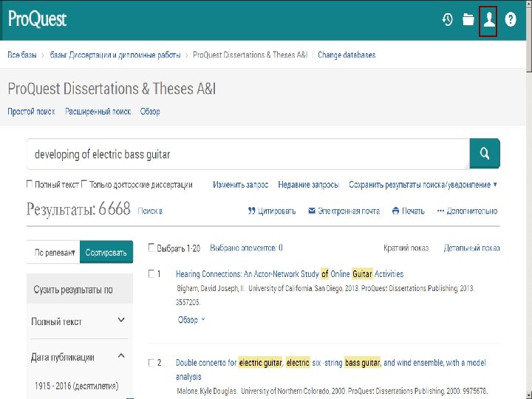Click the 1915 - 2016 (десятилетия) date range text
Screen dimensions: 532x399
(x=76, y=386)
